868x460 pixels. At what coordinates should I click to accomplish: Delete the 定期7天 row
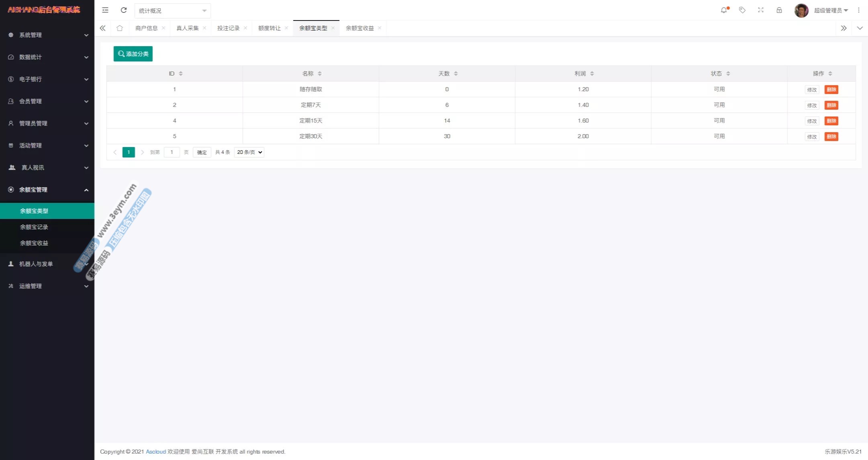coord(831,105)
